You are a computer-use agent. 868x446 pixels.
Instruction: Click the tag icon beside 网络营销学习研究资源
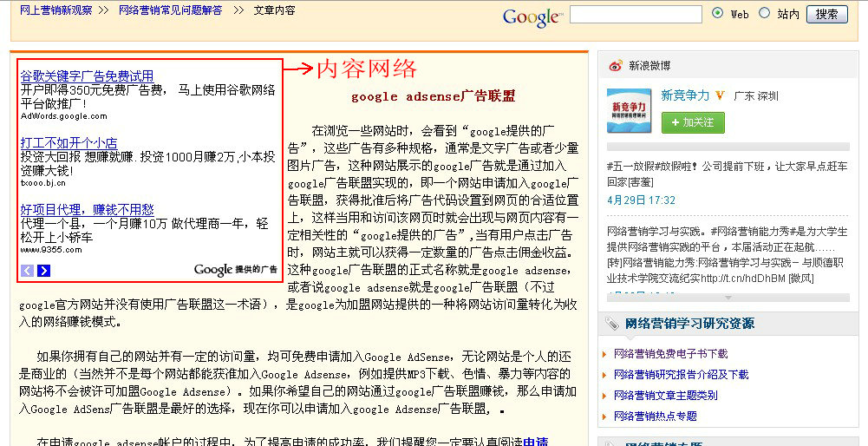(x=612, y=324)
